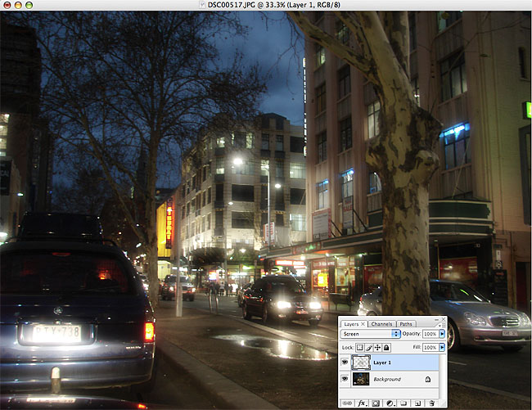Expand the Opacity slider arrow
The image size is (532, 410).
pos(443,335)
